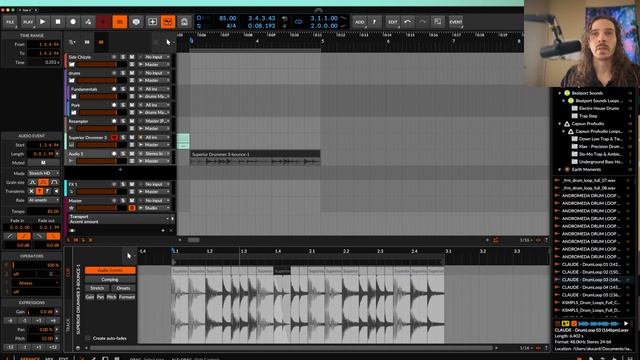Open the FILE menu
Image resolution: width=640 pixels, height=360 pixels.
[10, 22]
